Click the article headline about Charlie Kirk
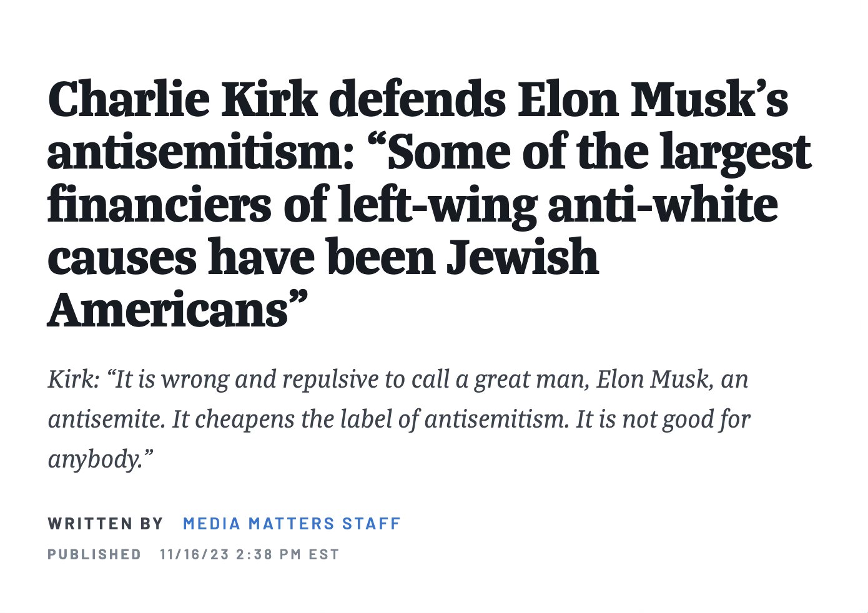The image size is (868, 613). pos(430,205)
